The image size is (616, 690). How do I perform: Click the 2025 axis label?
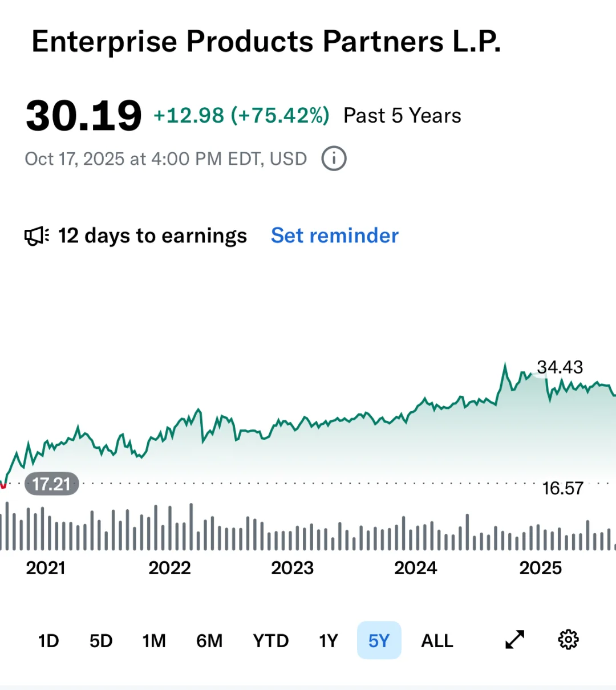coord(540,568)
